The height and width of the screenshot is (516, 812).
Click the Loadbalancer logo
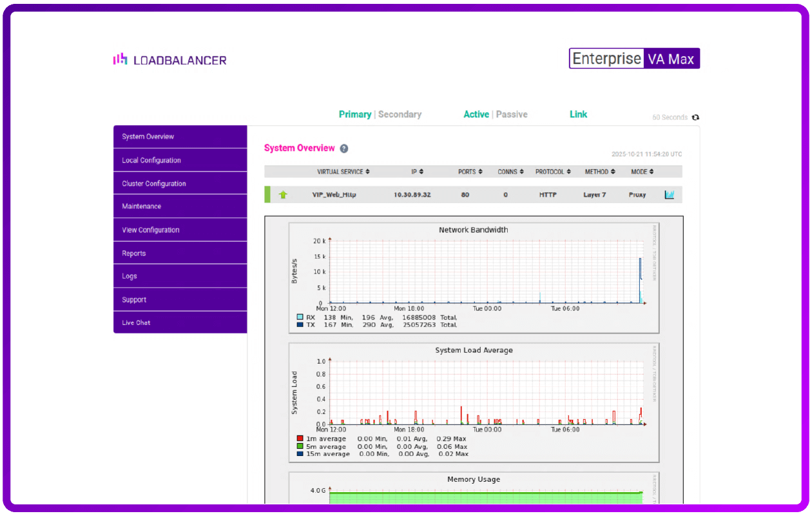point(170,60)
